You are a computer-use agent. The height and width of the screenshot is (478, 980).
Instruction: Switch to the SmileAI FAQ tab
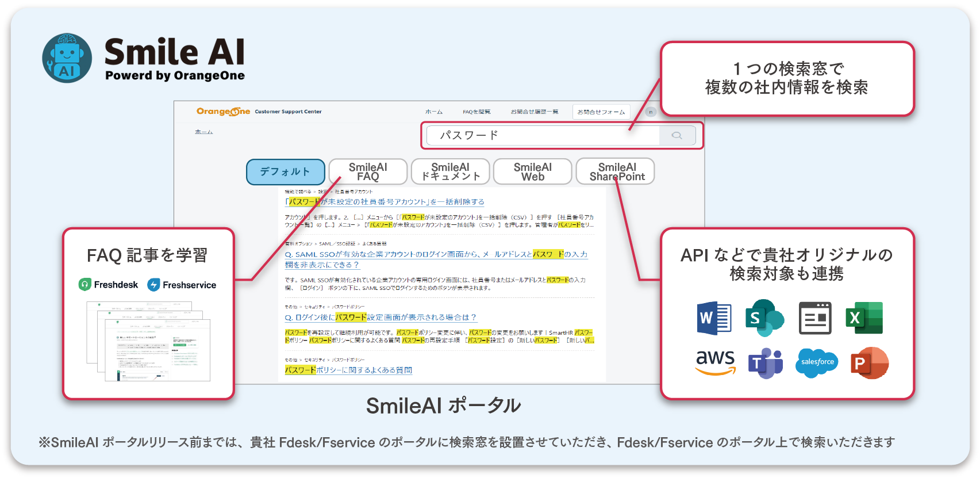pos(368,171)
